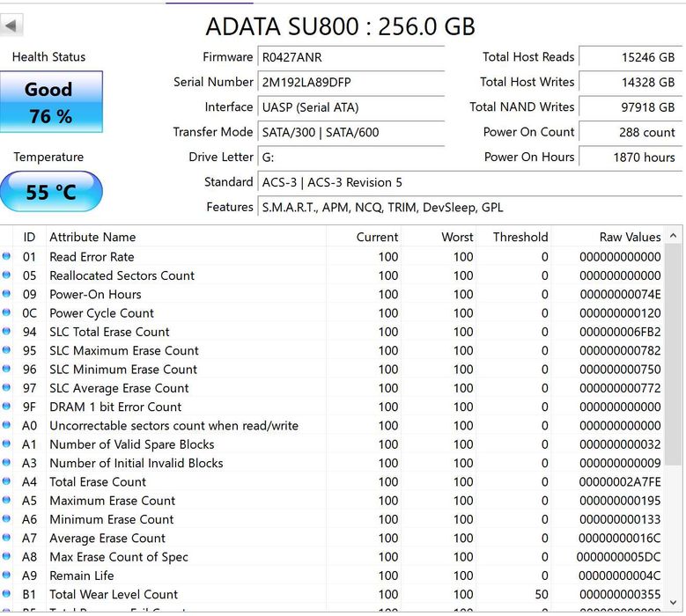Click the status icon for Uncorrectable sectors count row
The height and width of the screenshot is (616, 686).
6,425
